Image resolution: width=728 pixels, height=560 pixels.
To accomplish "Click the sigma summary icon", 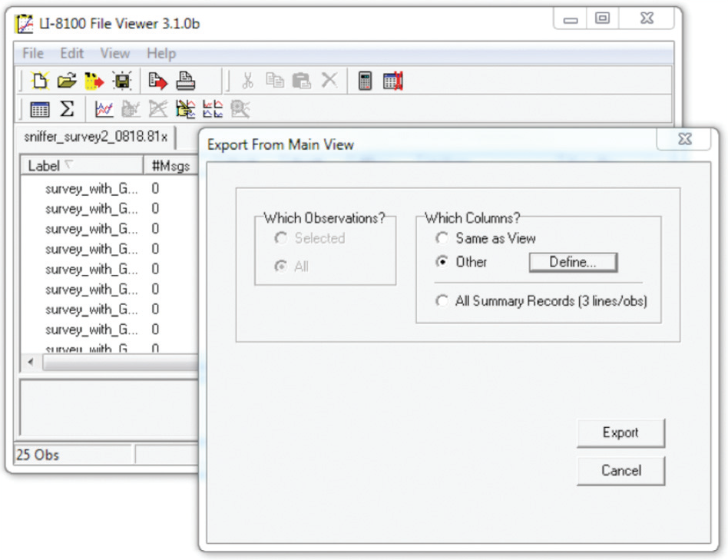I will [x=67, y=108].
